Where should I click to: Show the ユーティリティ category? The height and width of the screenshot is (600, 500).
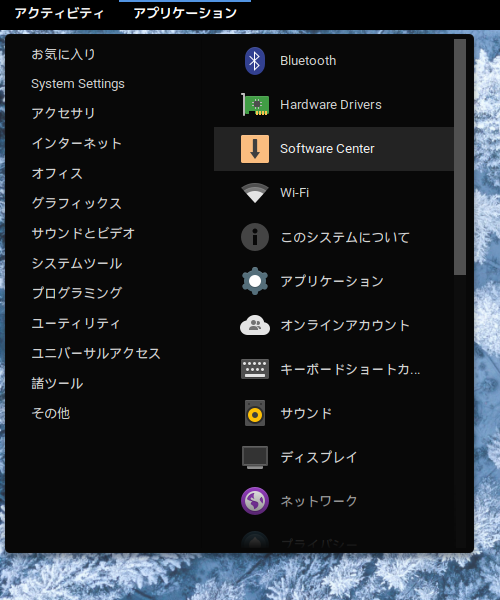tap(76, 323)
